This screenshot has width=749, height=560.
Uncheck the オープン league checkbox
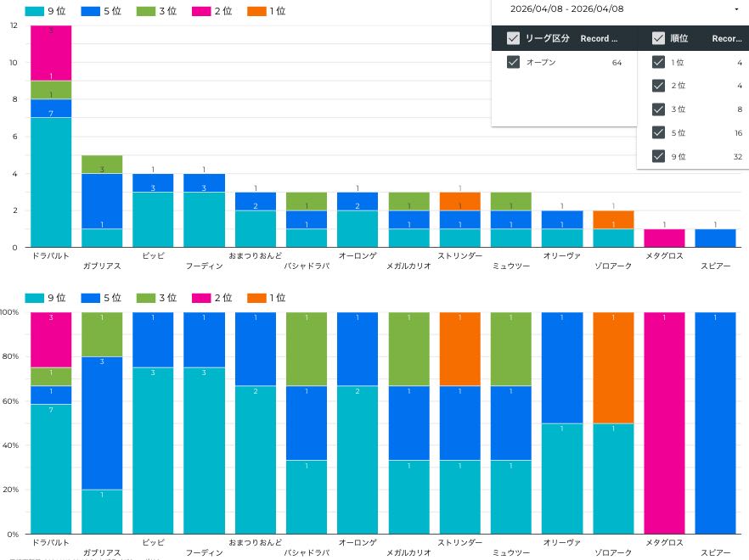pyautogui.click(x=513, y=62)
